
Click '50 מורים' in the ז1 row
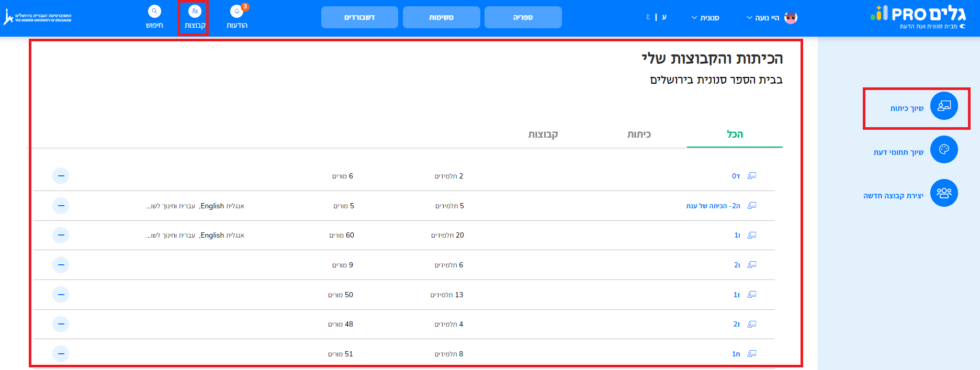pos(341,295)
